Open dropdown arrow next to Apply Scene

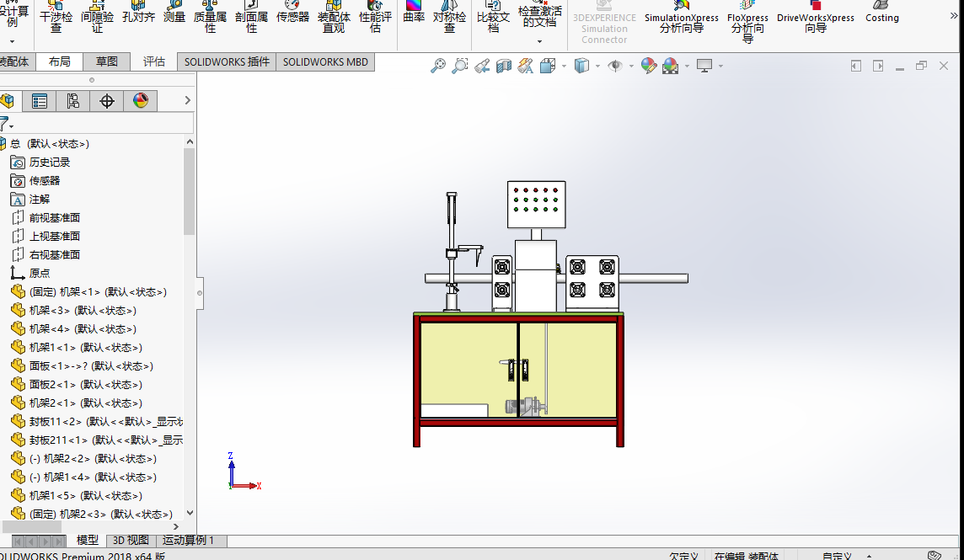pyautogui.click(x=687, y=66)
